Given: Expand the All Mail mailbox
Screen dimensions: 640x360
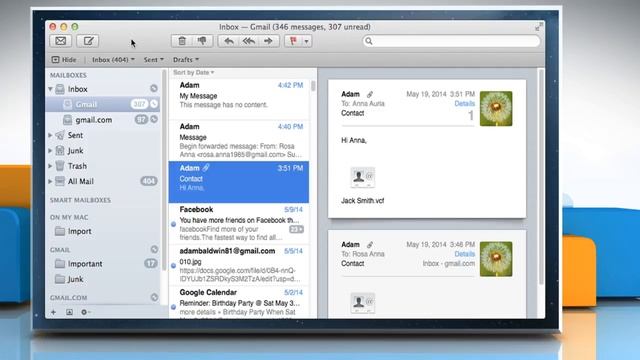Looking at the screenshot, I should tap(50, 181).
